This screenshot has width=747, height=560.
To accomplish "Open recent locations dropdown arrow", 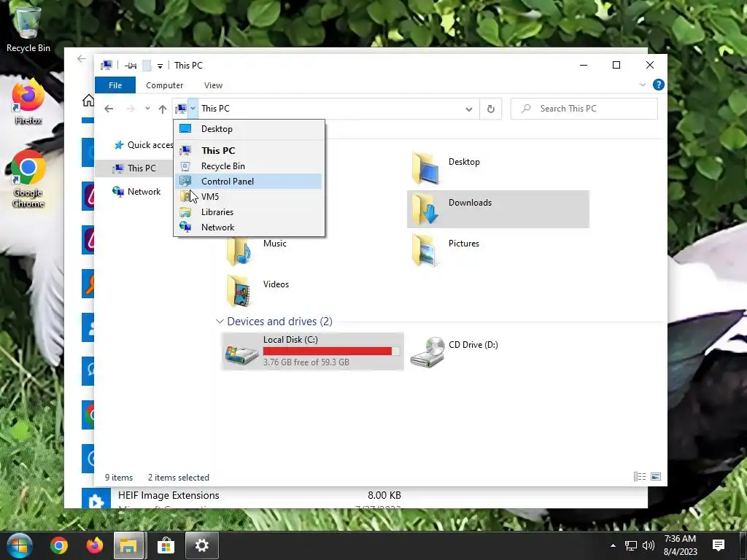I will (x=147, y=109).
